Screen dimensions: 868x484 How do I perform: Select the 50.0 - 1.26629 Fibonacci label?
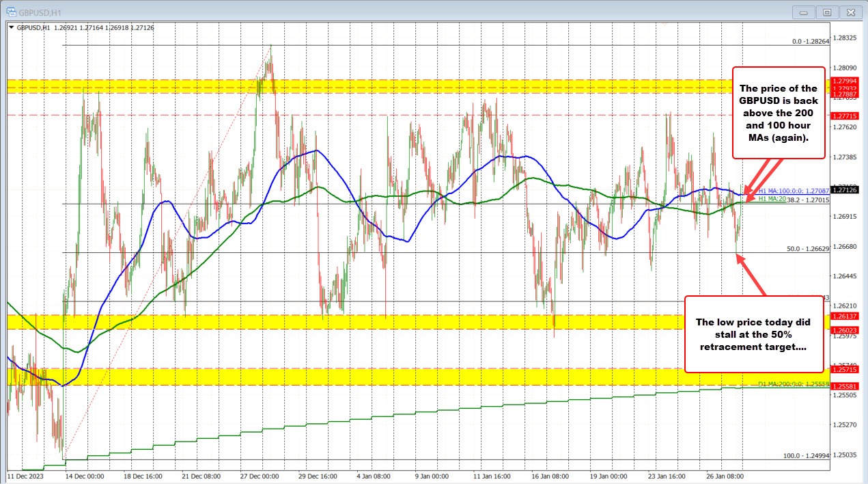[808, 249]
